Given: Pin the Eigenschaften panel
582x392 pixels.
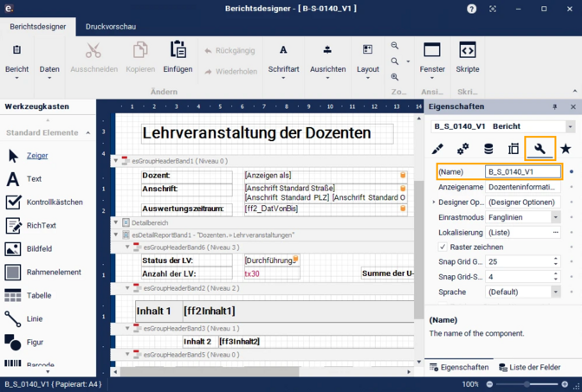Looking at the screenshot, I should point(555,106).
